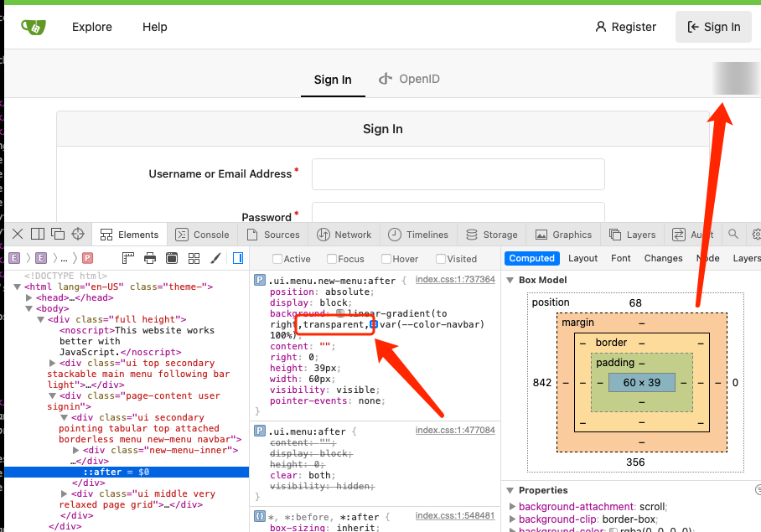This screenshot has width=761, height=532.
Task: Switch to the Sources tab
Action: pyautogui.click(x=273, y=235)
